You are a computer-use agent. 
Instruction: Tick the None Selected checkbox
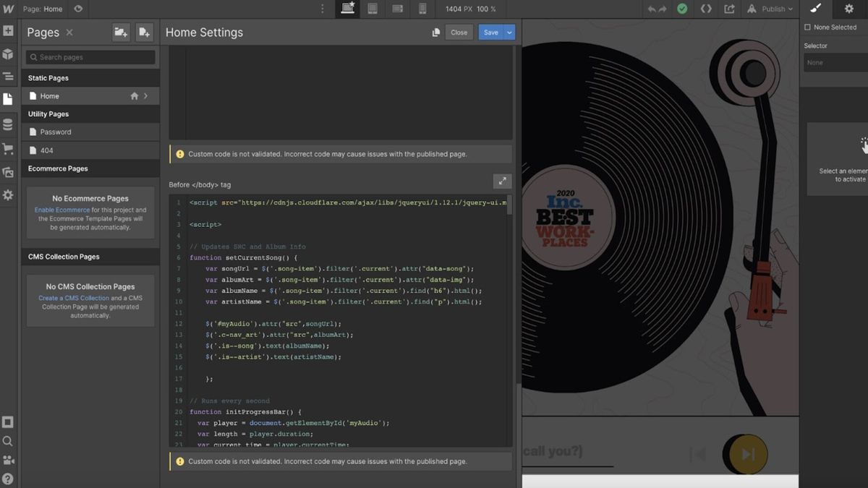(x=807, y=27)
